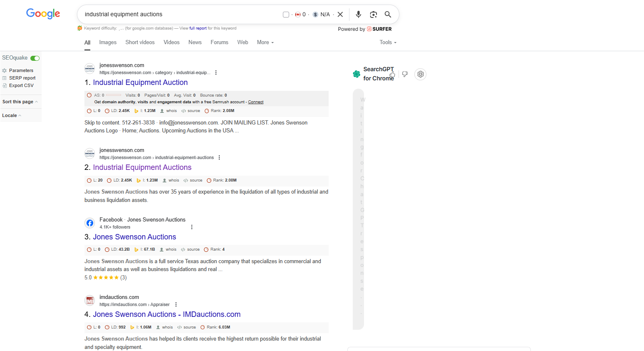Open more options for Industrial Equipment Auction result
Viewport: 644px width, 351px height.
(x=216, y=72)
